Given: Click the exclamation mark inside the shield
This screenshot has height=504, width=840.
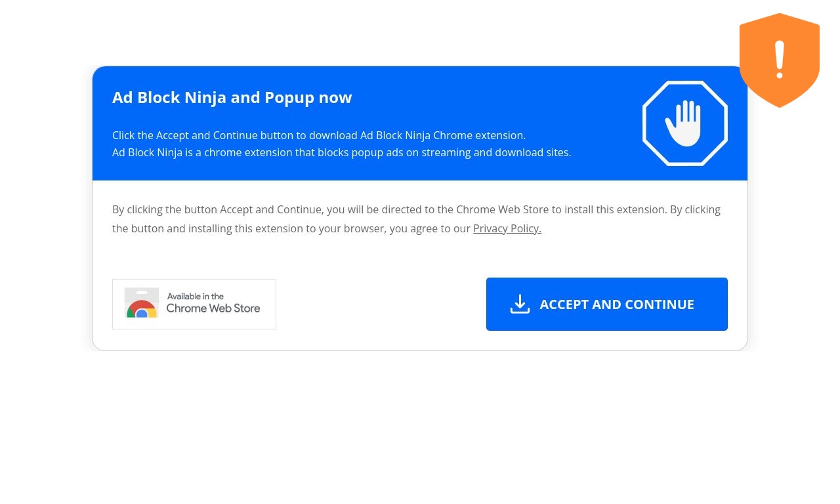Looking at the screenshot, I should point(780,60).
